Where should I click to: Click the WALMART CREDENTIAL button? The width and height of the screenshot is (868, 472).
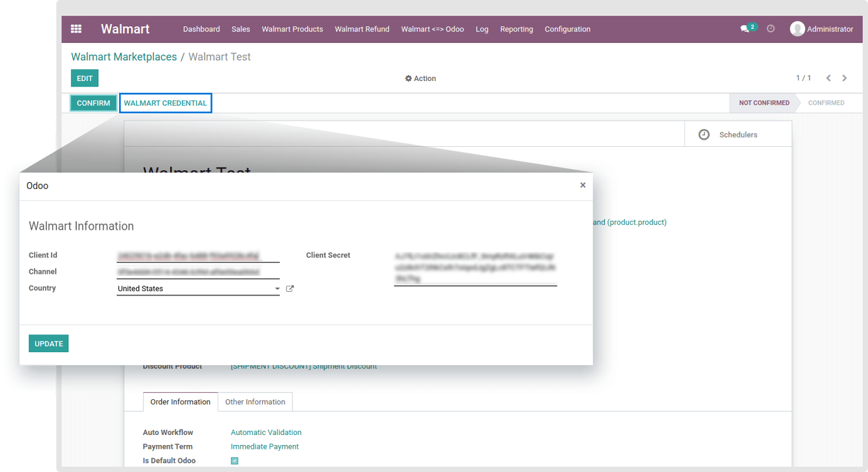tap(166, 103)
